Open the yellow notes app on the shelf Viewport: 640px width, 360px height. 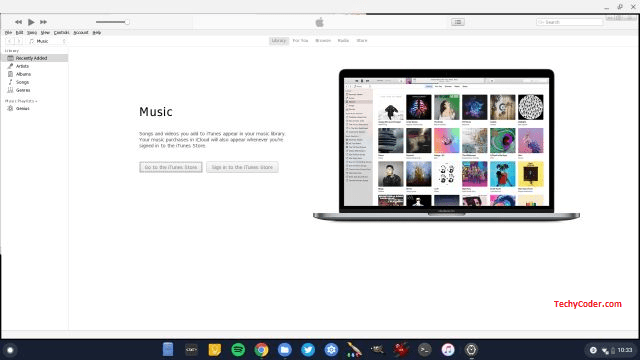click(x=215, y=350)
